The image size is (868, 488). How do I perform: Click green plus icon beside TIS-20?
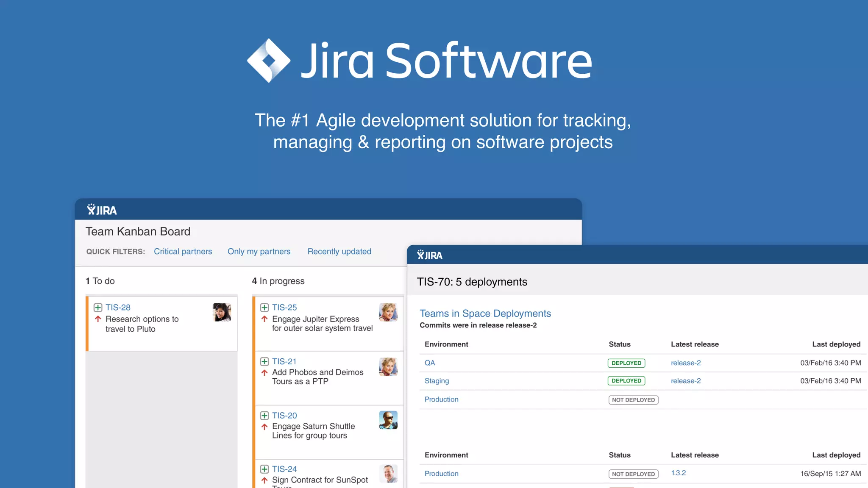pyautogui.click(x=264, y=416)
